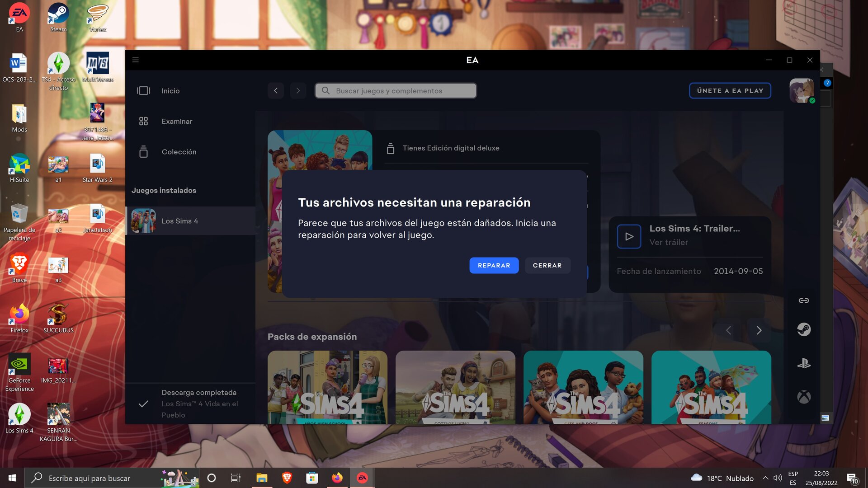This screenshot has height=488, width=868.
Task: Open MultiVersus desktop shortcut
Action: coord(98,68)
